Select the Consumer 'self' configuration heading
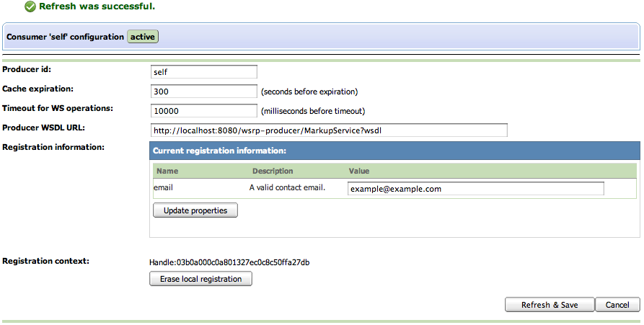Viewport: 644px width, 325px height. click(65, 37)
